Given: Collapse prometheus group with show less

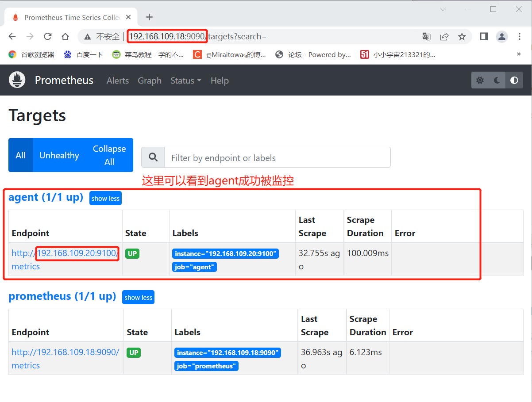Looking at the screenshot, I should [x=138, y=297].
